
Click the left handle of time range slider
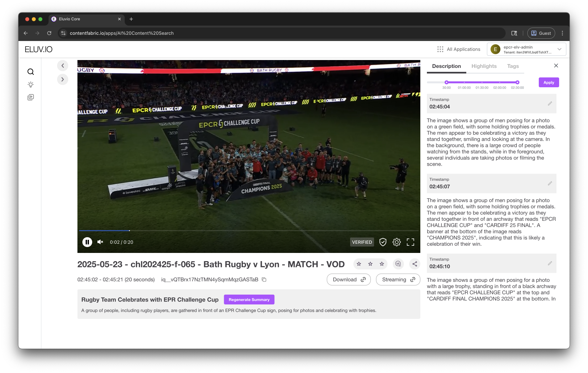point(447,82)
